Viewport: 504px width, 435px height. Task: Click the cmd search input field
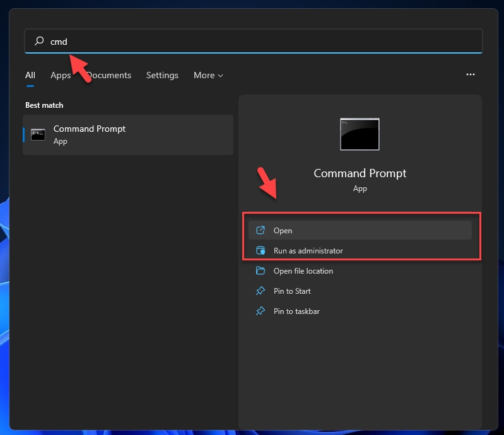tap(254, 41)
